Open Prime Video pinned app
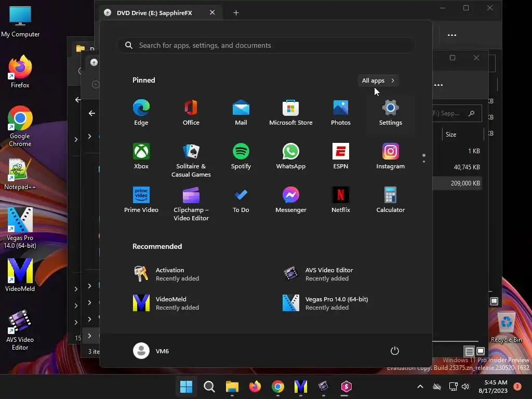 point(141,200)
